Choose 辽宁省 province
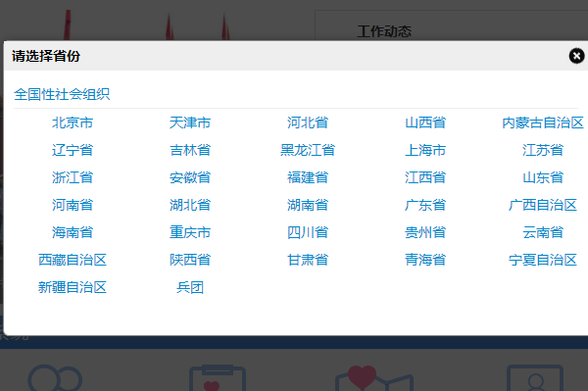 [73, 150]
